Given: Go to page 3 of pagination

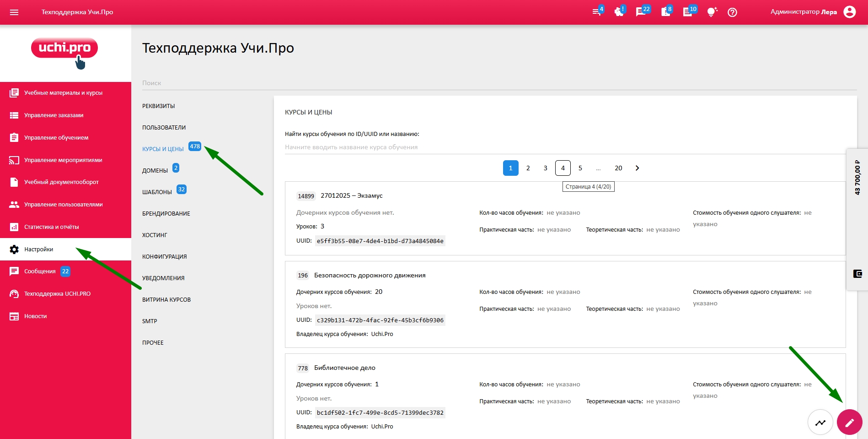Looking at the screenshot, I should click(546, 168).
